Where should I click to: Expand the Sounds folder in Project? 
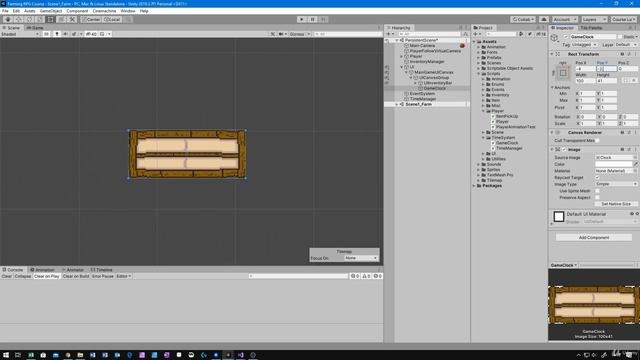tap(479, 164)
